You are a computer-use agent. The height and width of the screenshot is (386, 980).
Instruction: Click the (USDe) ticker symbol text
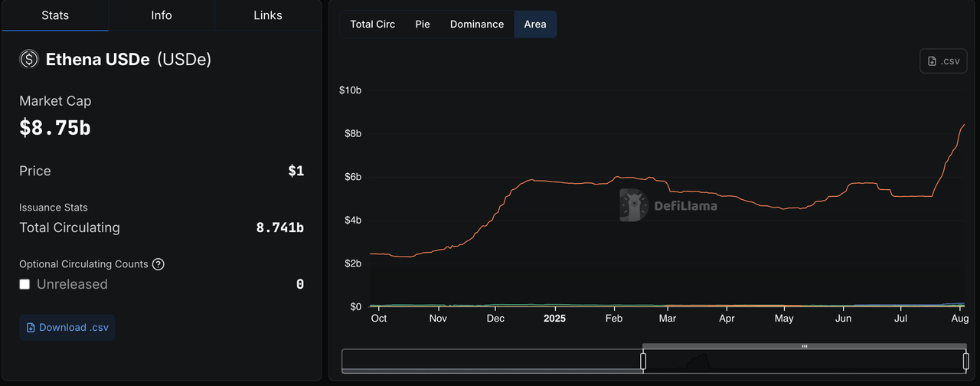[x=184, y=59]
